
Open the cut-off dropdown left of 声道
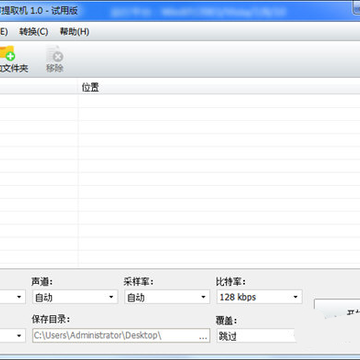[13, 297]
